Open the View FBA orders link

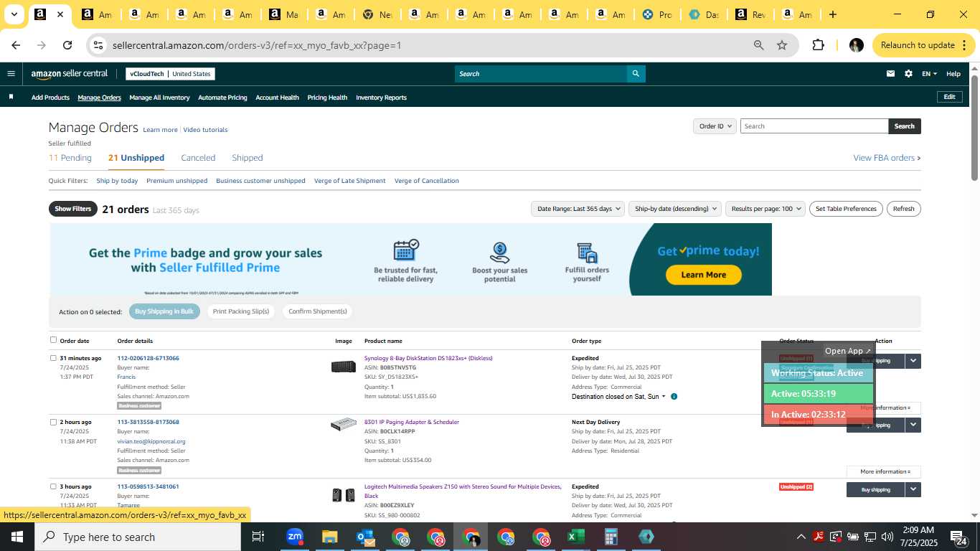(887, 158)
